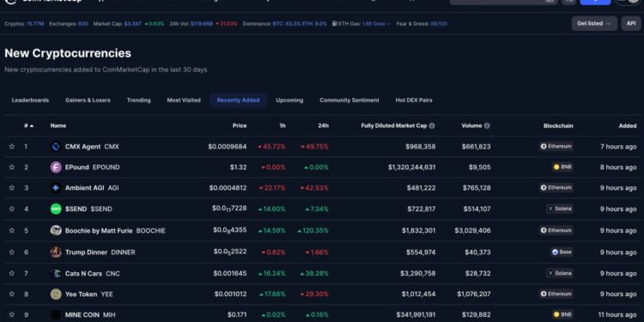Click the $0.001645 price of Cats N Cars
This screenshot has width=644, height=322.
(230, 273)
